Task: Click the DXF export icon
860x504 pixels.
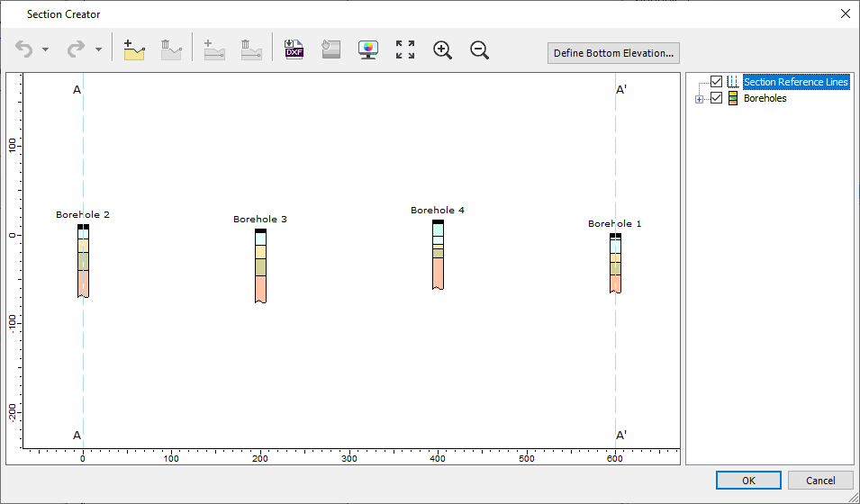Action: click(x=294, y=49)
